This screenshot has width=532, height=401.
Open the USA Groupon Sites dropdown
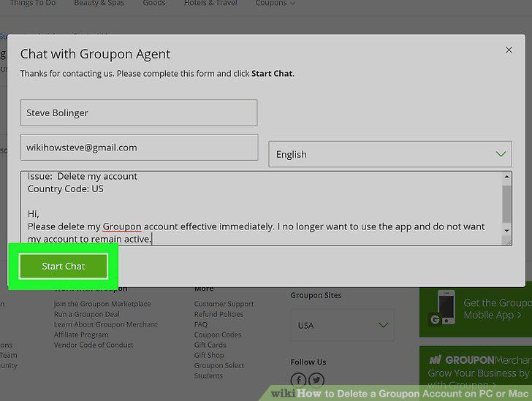click(x=342, y=325)
